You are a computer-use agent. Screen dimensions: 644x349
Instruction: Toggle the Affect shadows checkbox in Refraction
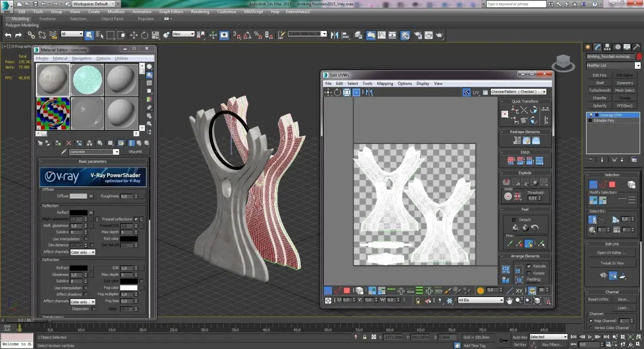coord(85,294)
